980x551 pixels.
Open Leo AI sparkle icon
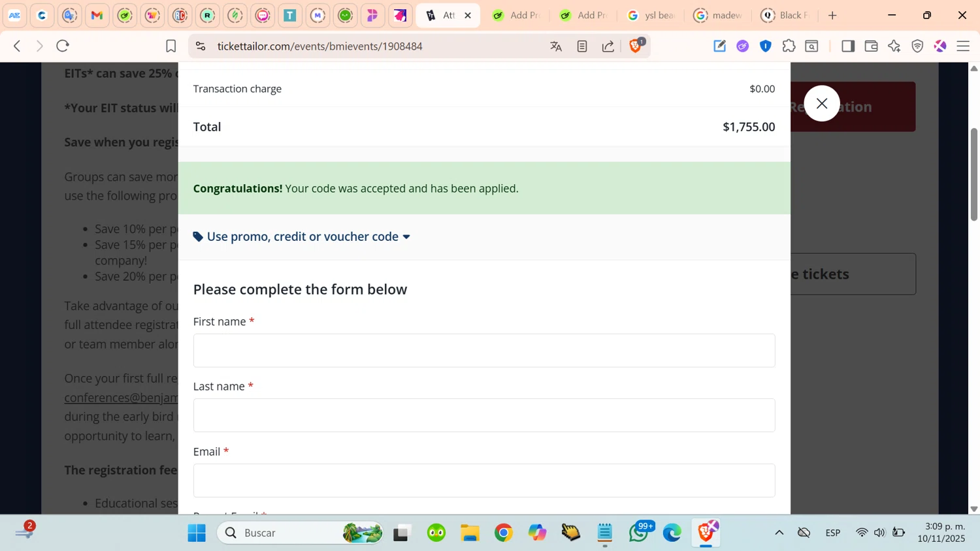[x=894, y=46]
